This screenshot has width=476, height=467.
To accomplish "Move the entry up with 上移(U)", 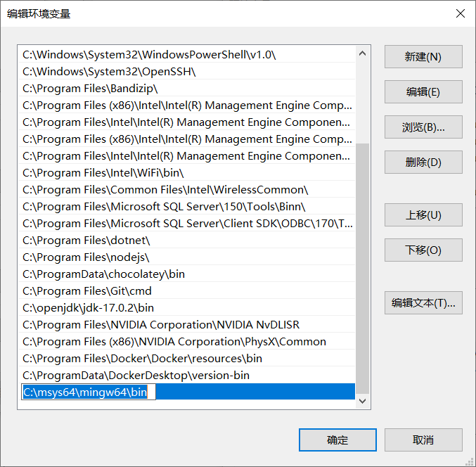I will [423, 215].
